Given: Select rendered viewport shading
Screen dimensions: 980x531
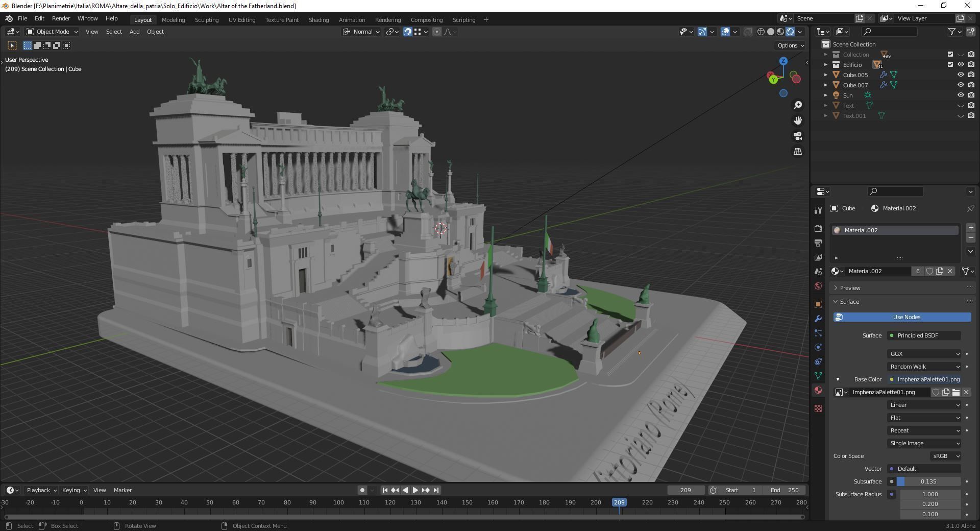Looking at the screenshot, I should pos(790,32).
